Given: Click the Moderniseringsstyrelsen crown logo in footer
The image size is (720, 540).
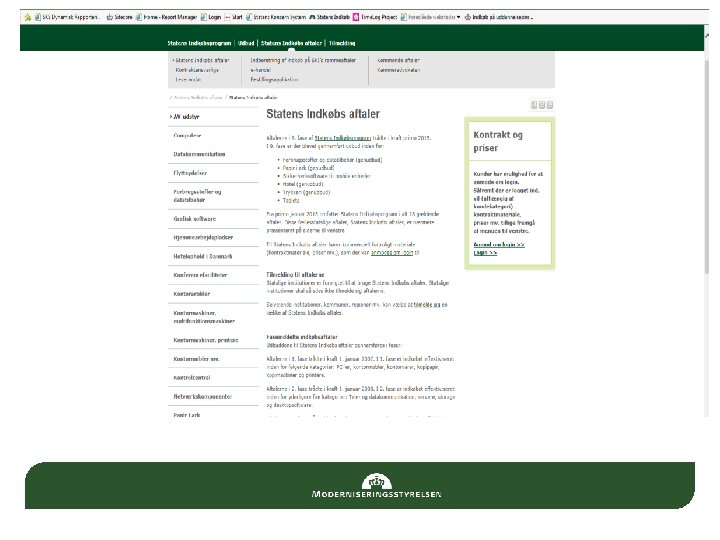Looking at the screenshot, I should [377, 482].
